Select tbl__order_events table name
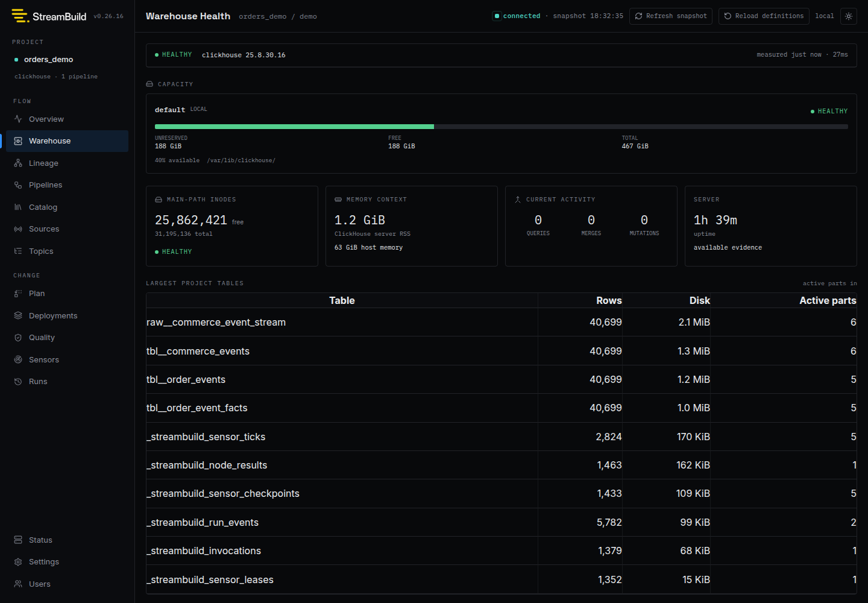 pyautogui.click(x=186, y=379)
